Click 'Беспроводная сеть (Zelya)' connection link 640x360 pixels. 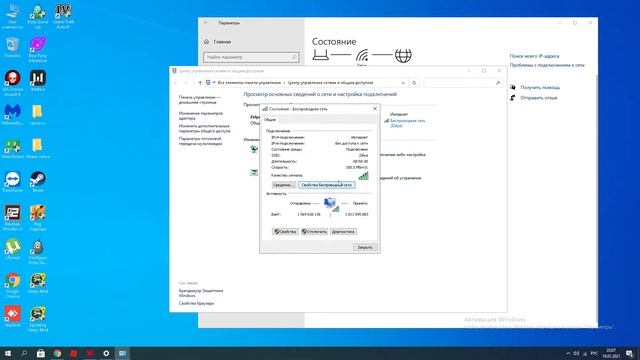point(407,123)
